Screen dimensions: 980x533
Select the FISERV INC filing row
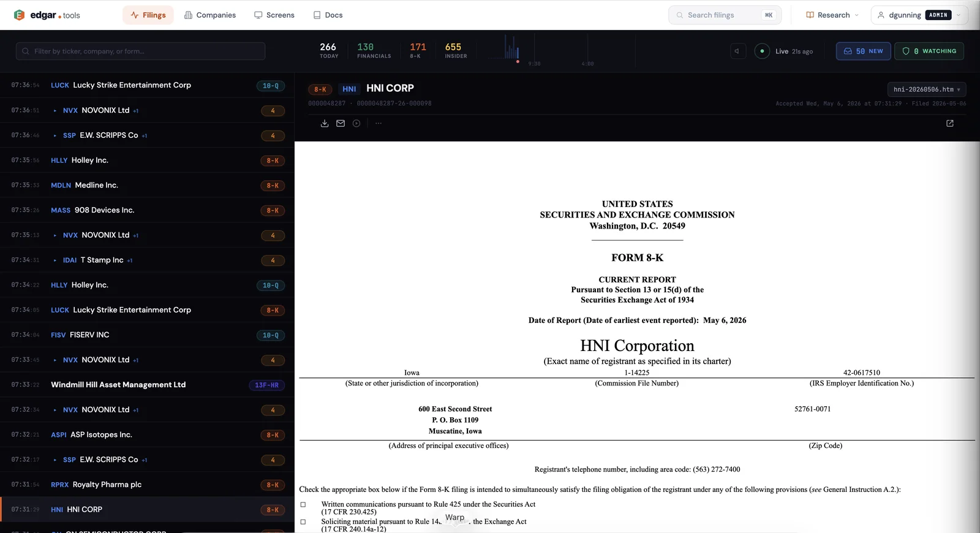pyautogui.click(x=147, y=335)
